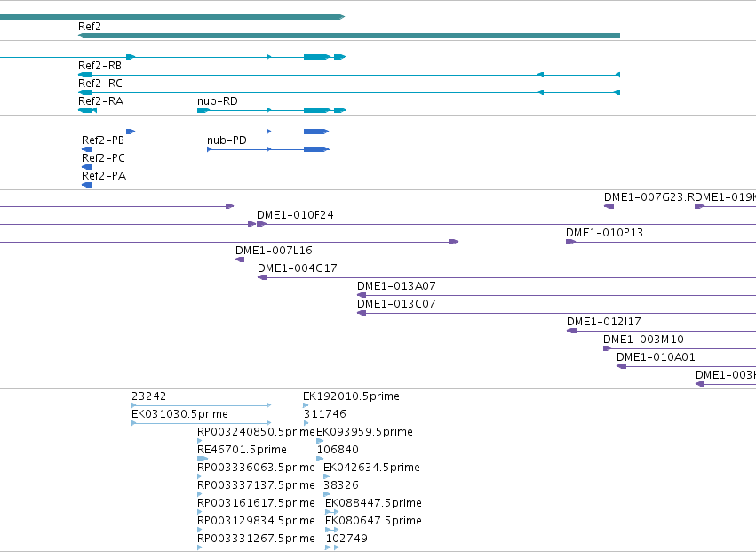Click the EK093959.5prime EST label
This screenshot has height=552, width=756.
click(364, 432)
